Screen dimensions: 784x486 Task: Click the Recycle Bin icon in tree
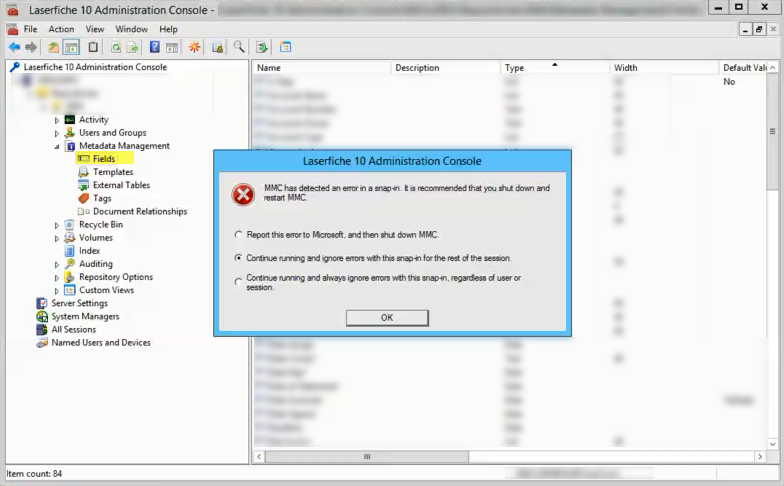(x=70, y=224)
